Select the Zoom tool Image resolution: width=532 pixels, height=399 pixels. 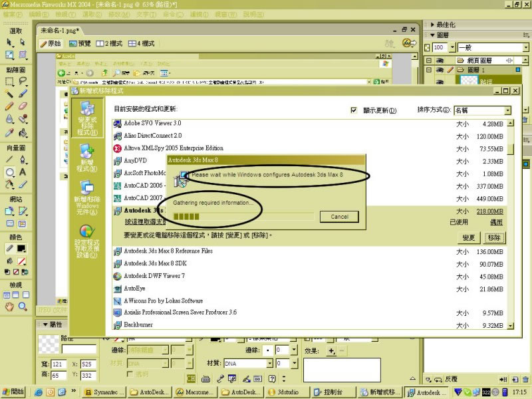tap(23, 307)
